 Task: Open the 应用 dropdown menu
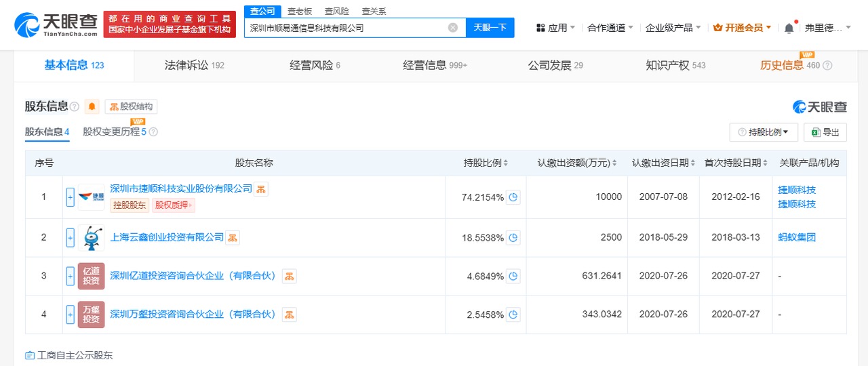coord(555,28)
